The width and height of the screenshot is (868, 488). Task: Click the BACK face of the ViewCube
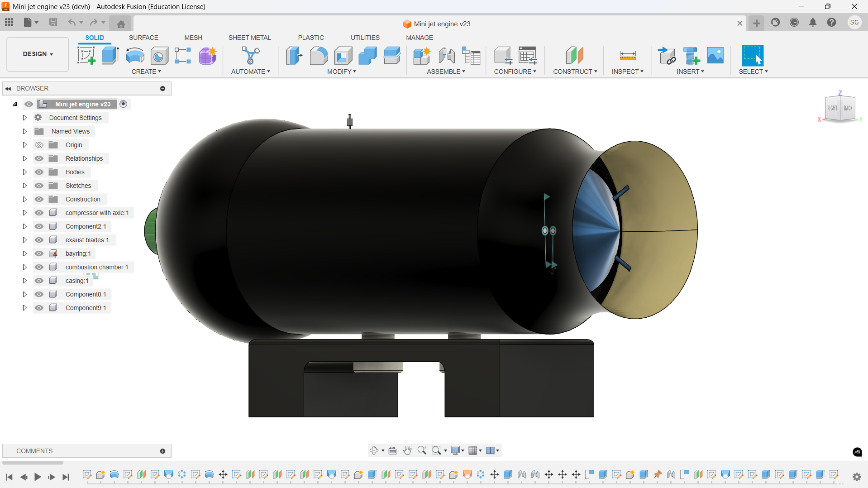(x=848, y=108)
